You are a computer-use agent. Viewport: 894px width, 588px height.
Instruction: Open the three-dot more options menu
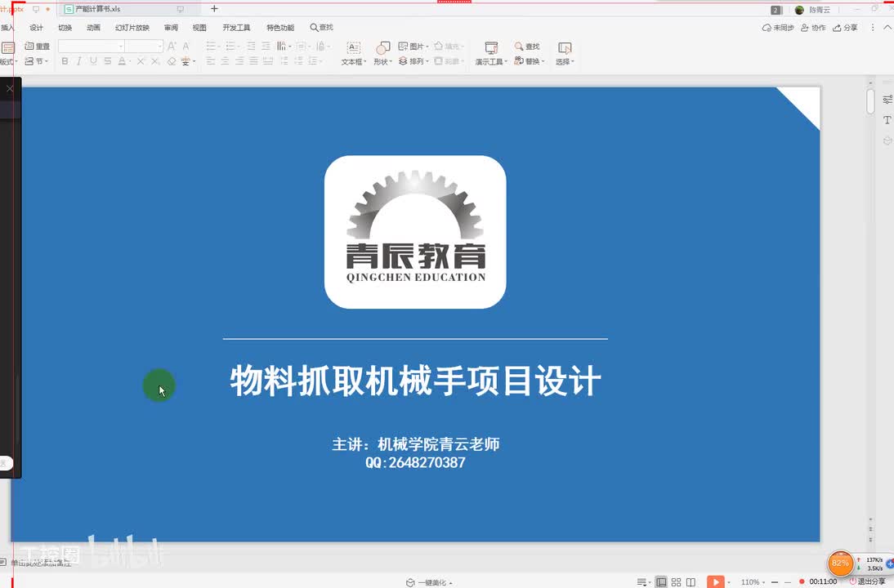[872, 27]
